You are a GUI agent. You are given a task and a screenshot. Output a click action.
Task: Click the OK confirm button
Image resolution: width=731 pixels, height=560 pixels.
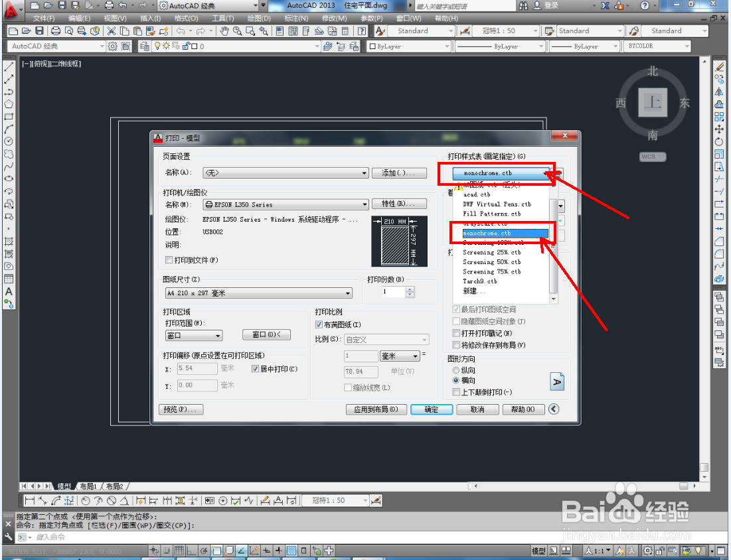pyautogui.click(x=432, y=409)
